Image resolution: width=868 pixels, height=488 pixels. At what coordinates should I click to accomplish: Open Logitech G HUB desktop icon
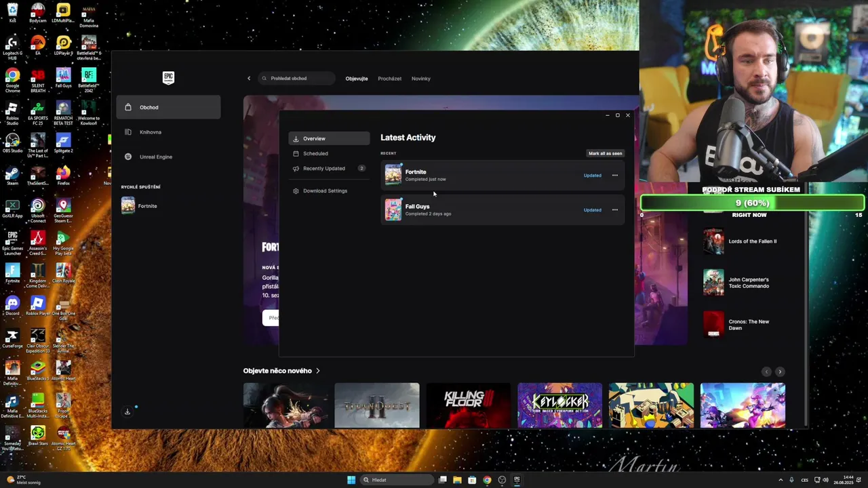point(12,47)
